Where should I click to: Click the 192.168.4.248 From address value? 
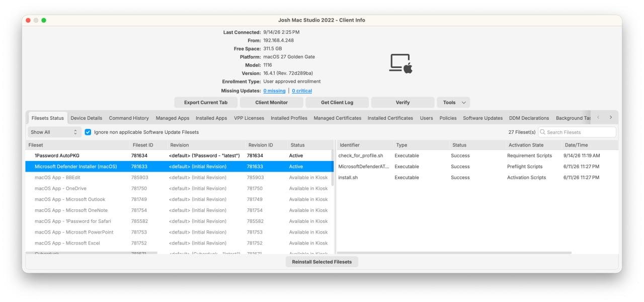(x=278, y=40)
